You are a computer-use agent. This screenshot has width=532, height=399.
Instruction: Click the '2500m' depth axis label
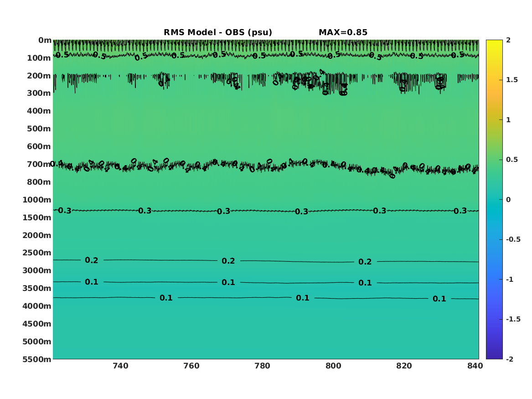coord(37,253)
